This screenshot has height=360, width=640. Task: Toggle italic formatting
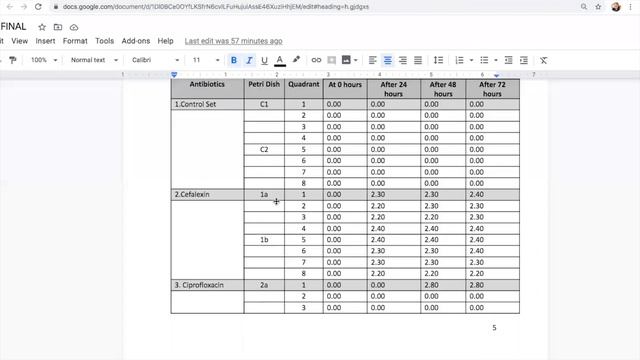pos(249,60)
